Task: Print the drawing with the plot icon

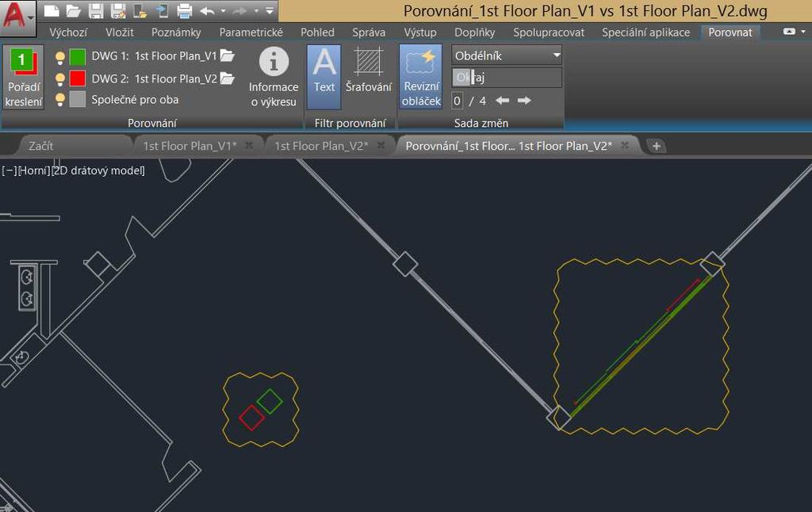Action: (184, 11)
